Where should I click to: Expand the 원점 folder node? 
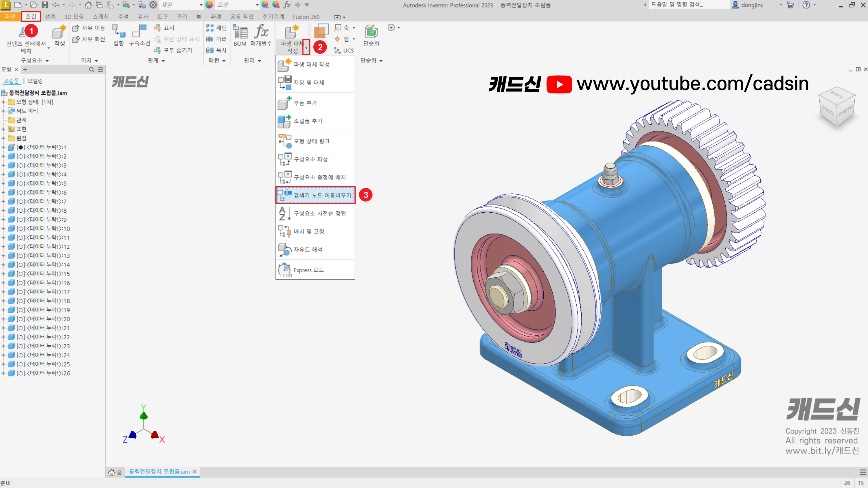pyautogui.click(x=3, y=139)
